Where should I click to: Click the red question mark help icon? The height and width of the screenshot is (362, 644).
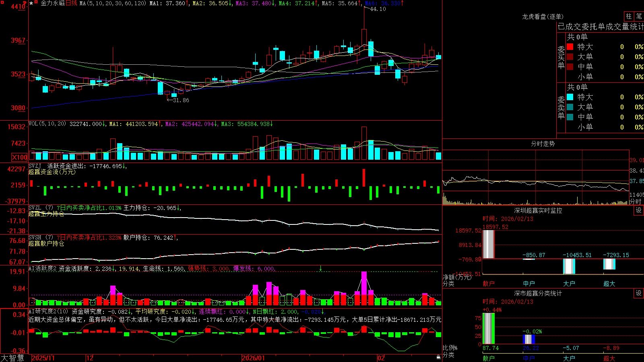coord(25,4)
